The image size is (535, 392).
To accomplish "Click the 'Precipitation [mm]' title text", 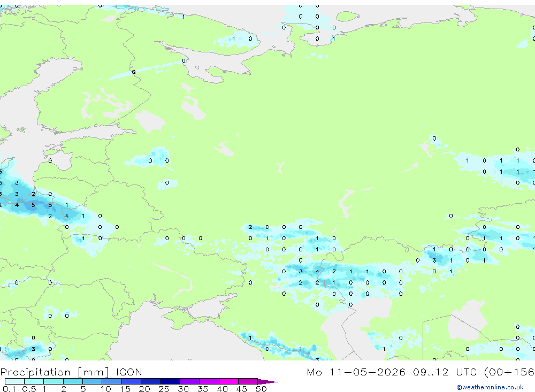I will 55,372.
